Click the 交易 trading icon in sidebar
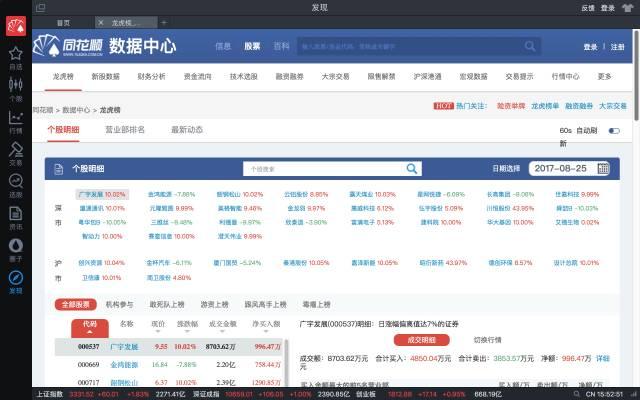Image resolution: width=640 pixels, height=400 pixels. pos(15,152)
